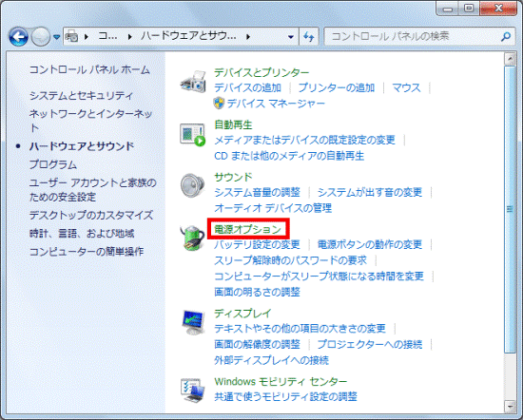Open 自動再生 heading
The height and width of the screenshot is (420, 523).
point(233,124)
